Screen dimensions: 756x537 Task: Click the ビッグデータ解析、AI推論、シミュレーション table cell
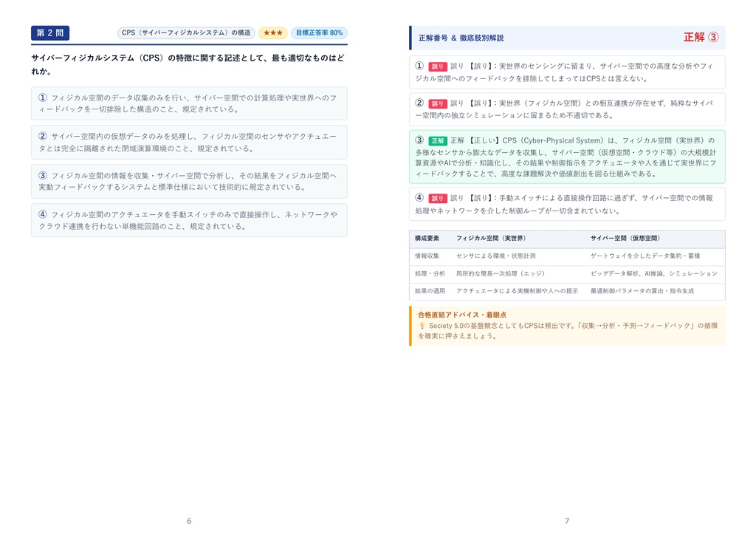(654, 273)
